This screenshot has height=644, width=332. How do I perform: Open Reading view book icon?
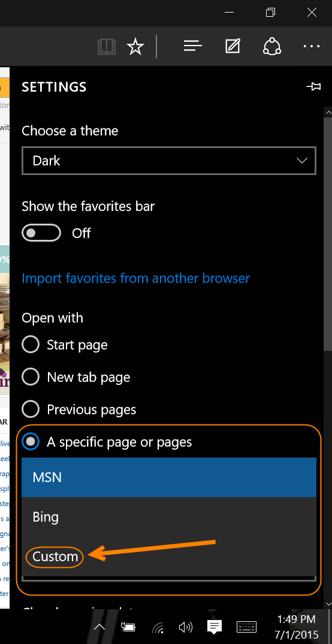click(107, 46)
